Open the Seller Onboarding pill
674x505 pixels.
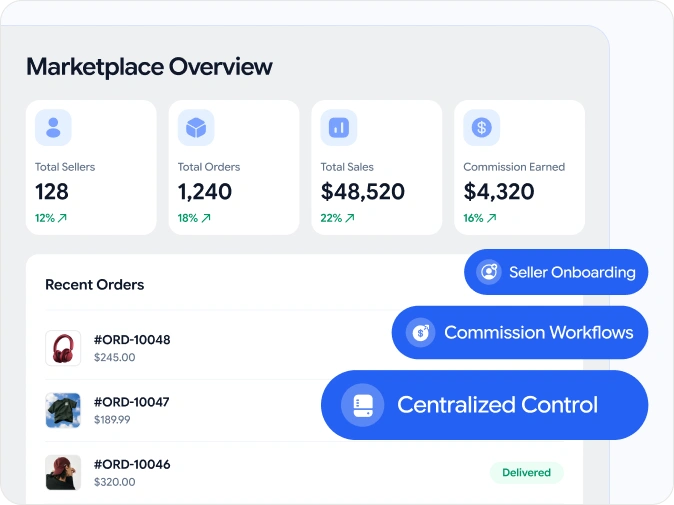click(556, 272)
